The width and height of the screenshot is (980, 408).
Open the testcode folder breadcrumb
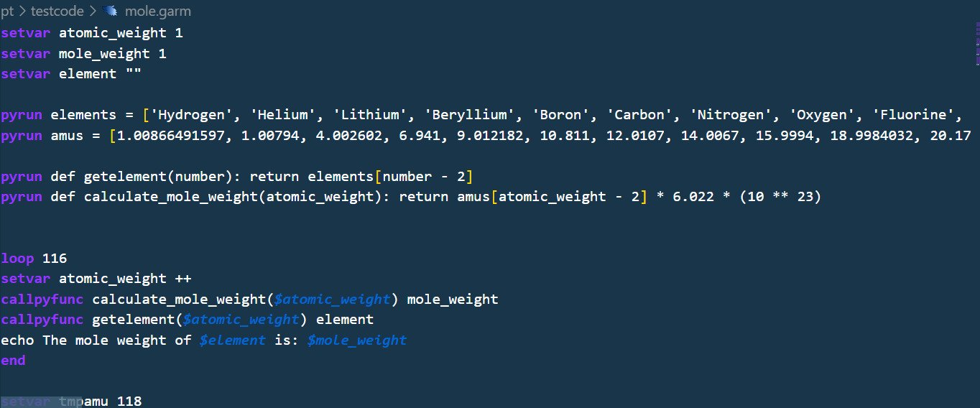[x=57, y=11]
